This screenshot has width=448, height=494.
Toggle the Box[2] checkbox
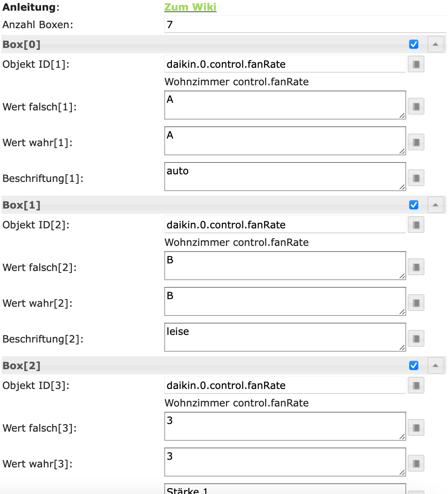pyautogui.click(x=414, y=365)
